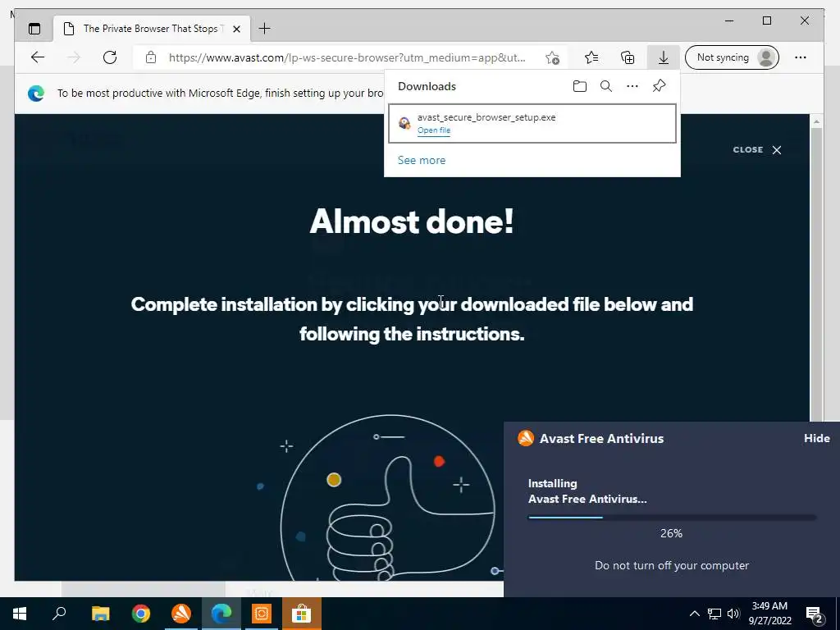Open Microsoft Store from taskbar
This screenshot has width=840, height=630.
click(x=302, y=614)
